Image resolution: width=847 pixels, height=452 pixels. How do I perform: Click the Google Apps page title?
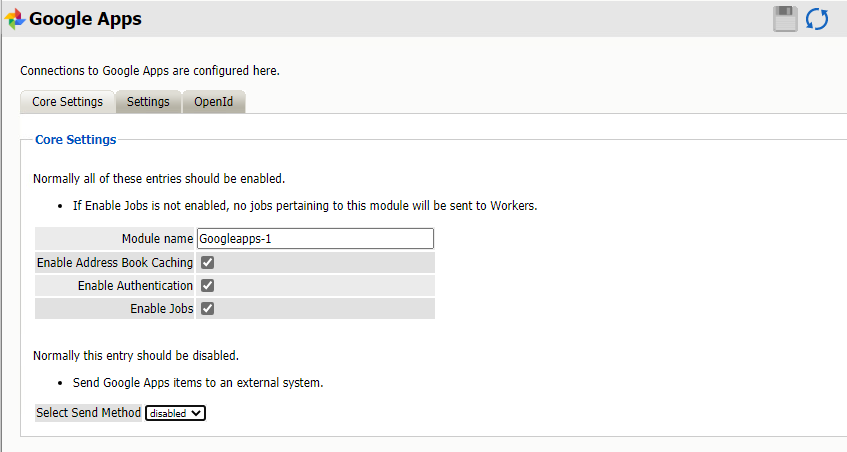pyautogui.click(x=86, y=19)
